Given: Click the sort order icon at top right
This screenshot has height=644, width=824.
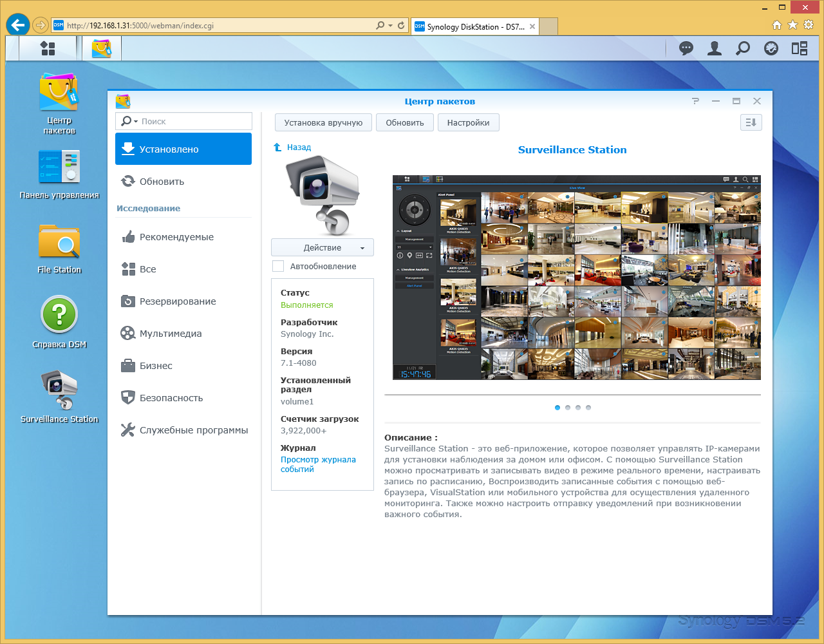Looking at the screenshot, I should tap(751, 122).
